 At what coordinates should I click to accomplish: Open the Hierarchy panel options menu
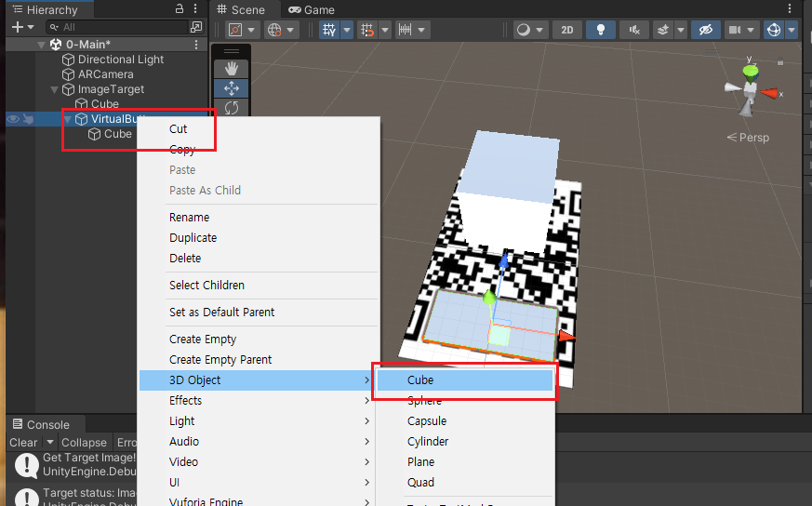click(x=195, y=8)
